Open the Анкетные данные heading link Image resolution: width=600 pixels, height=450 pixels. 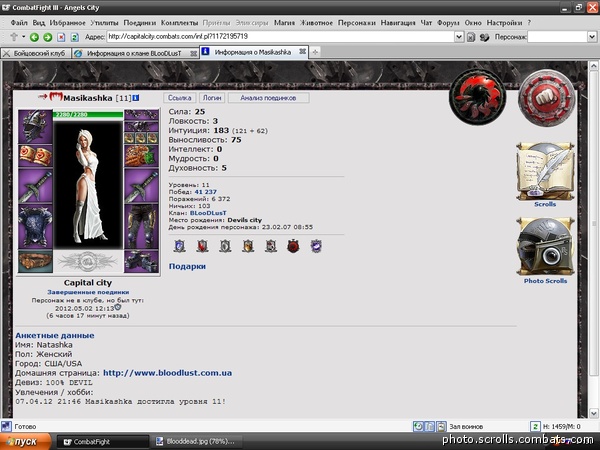[55, 336]
